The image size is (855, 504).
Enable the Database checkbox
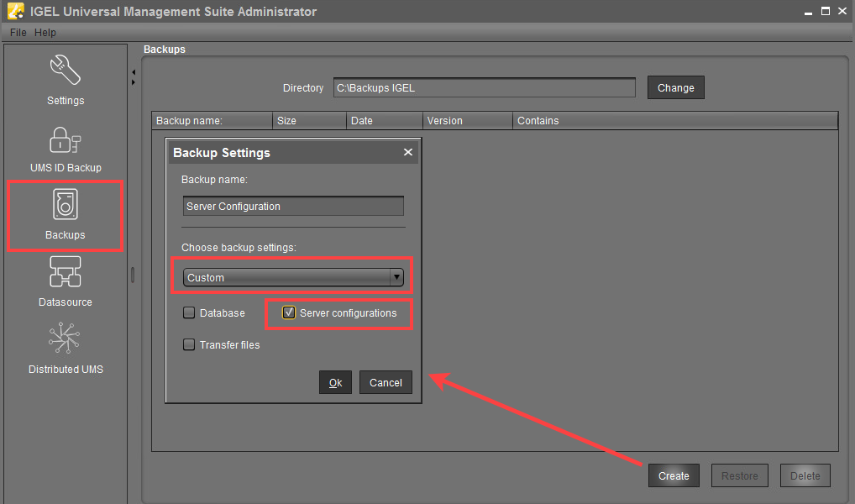(x=189, y=313)
